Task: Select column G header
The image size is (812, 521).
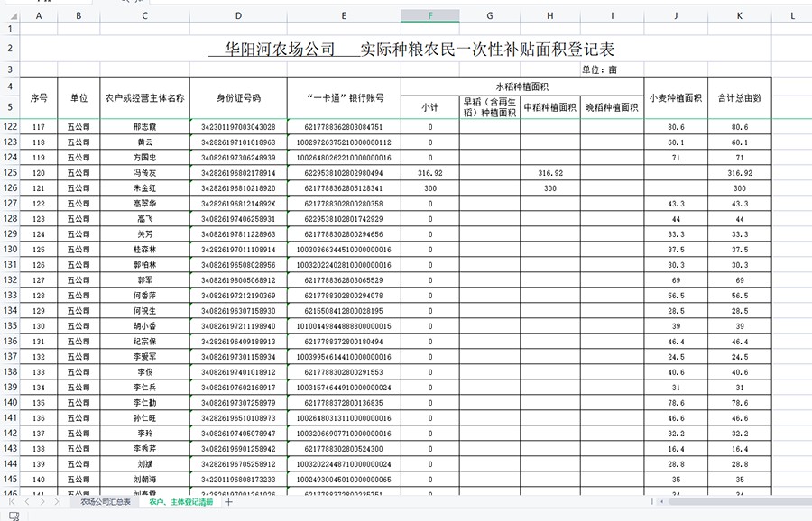Action: 489,16
